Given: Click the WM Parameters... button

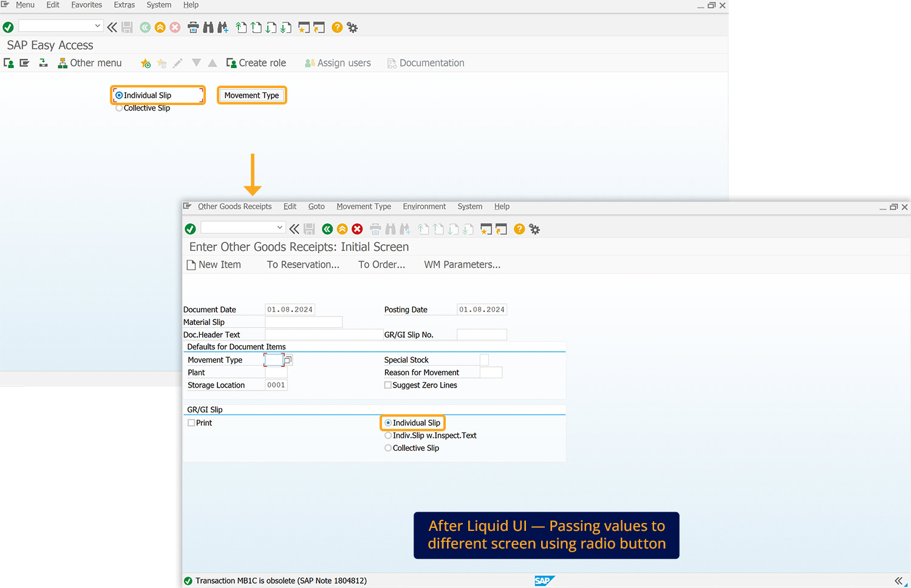Looking at the screenshot, I should [462, 265].
